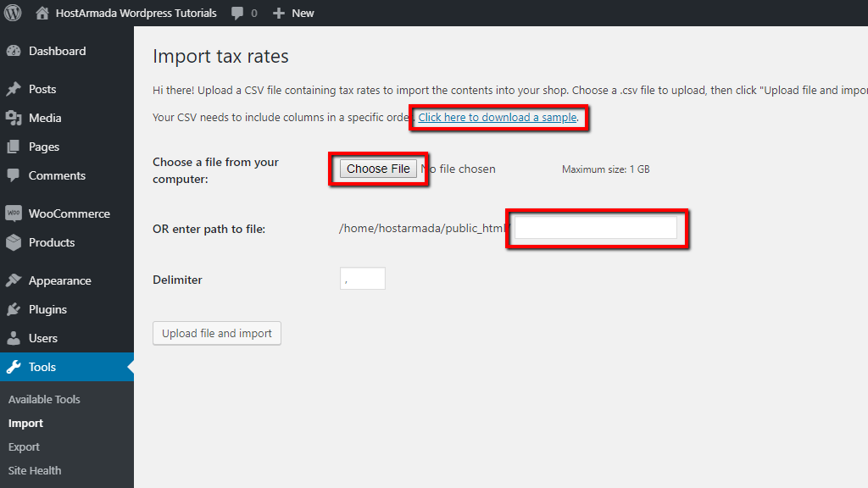Open Dashboard from the sidebar

click(57, 51)
